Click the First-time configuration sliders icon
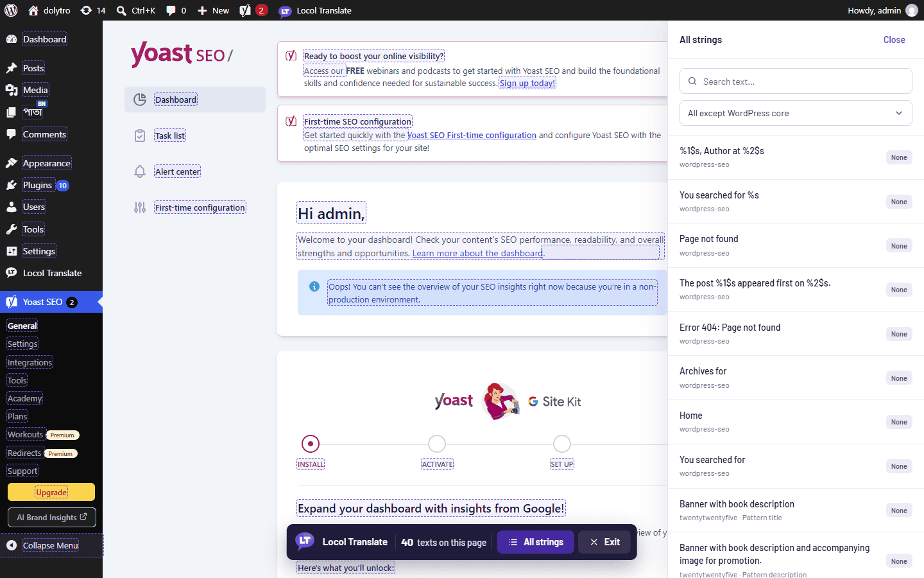Viewport: 924px width, 578px height. 140,207
